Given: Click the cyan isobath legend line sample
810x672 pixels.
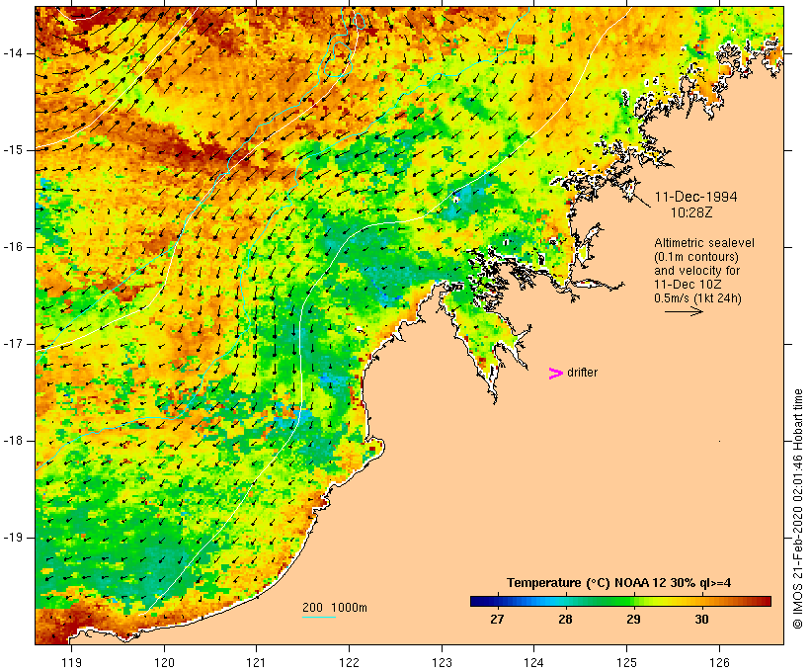Looking at the screenshot, I should tap(319, 617).
